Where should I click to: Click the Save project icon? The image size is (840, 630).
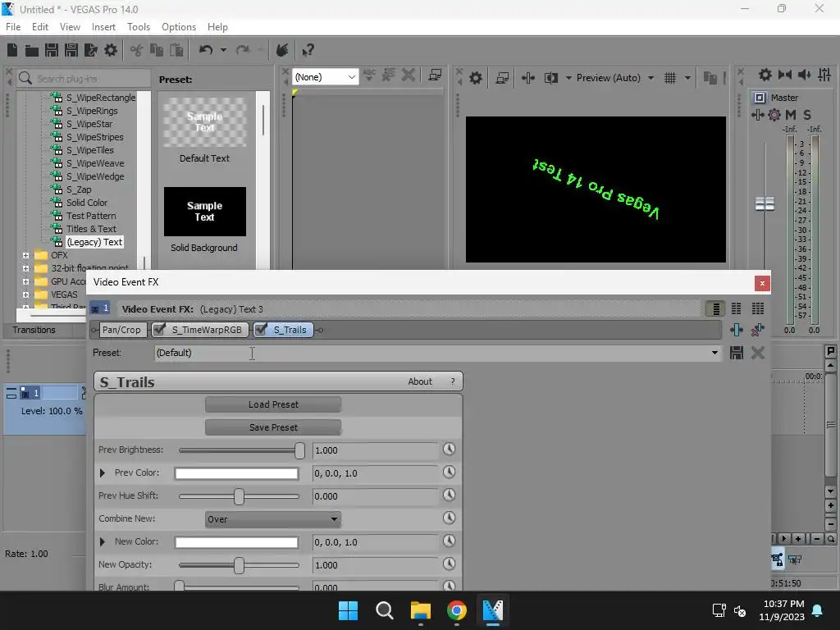coord(52,50)
